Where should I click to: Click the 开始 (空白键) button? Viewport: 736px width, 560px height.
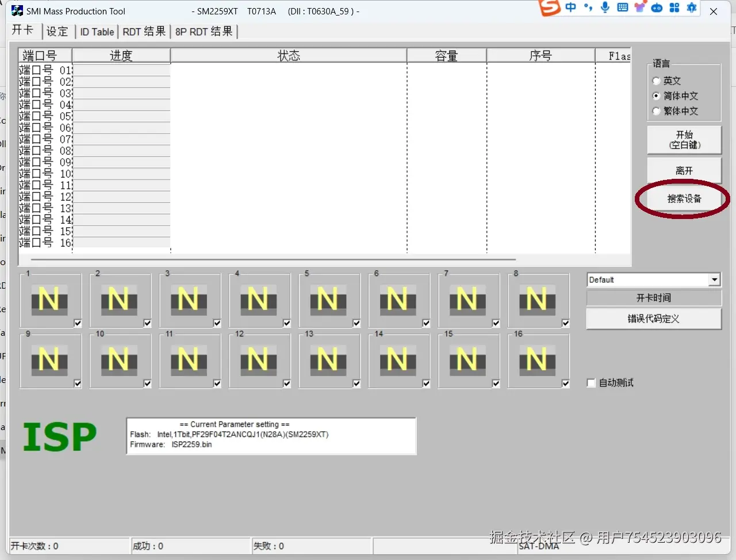684,140
